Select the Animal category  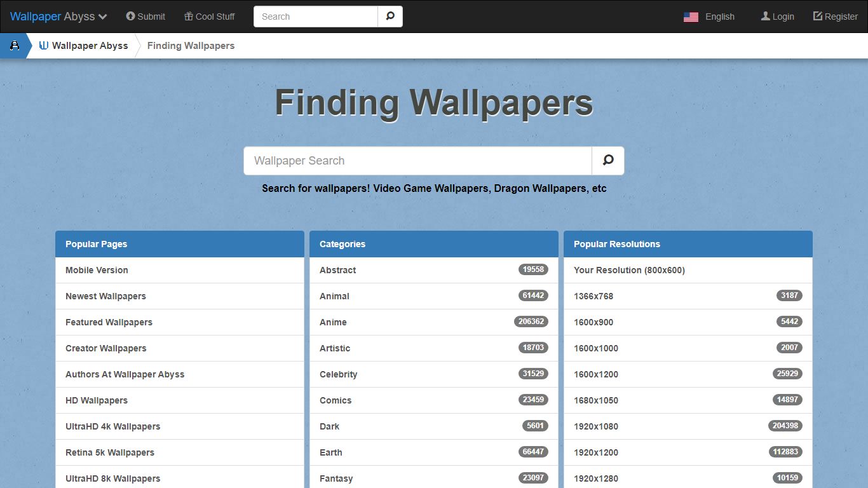tap(434, 296)
